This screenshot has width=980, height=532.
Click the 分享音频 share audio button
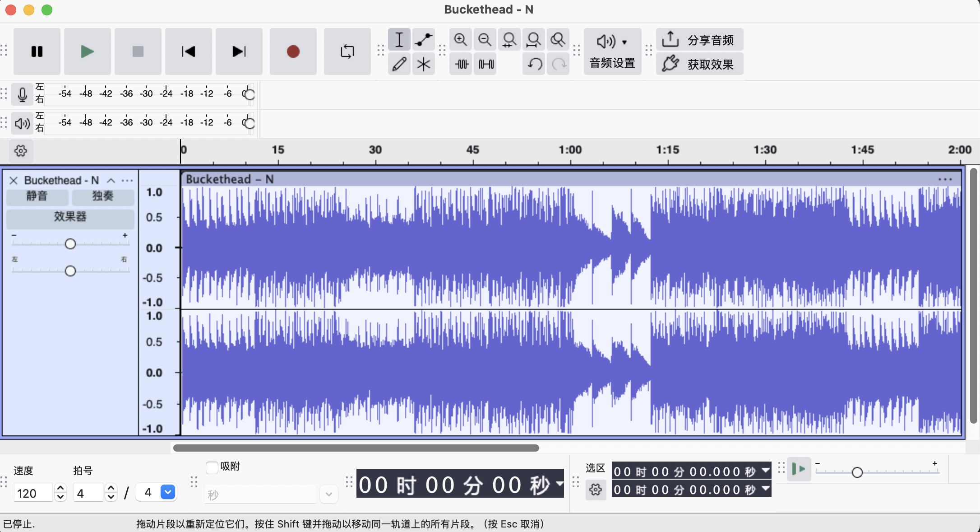tap(699, 40)
